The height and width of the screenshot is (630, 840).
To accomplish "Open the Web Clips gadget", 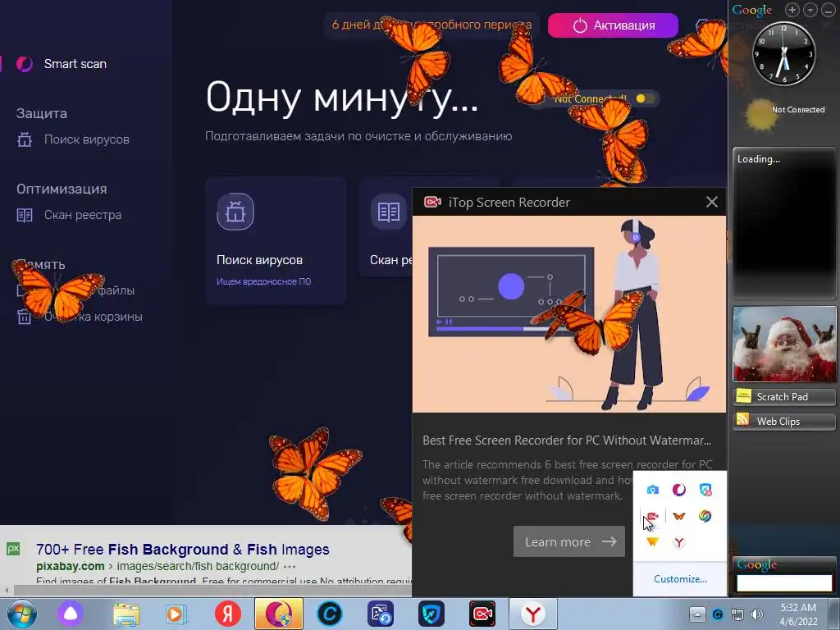I will 784,421.
